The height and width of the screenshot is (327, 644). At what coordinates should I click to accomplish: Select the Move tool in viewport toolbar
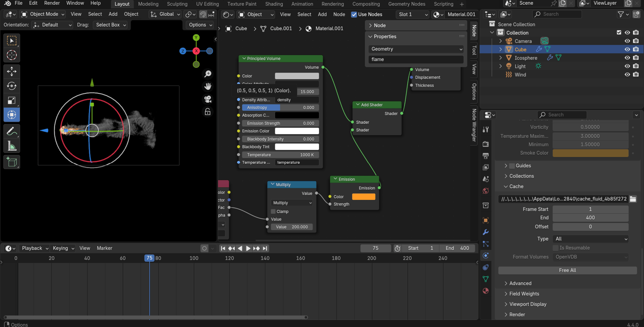(x=12, y=71)
